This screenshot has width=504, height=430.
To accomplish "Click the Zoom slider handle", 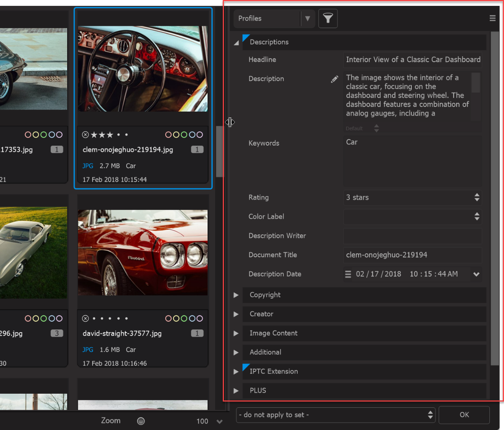I will [141, 421].
